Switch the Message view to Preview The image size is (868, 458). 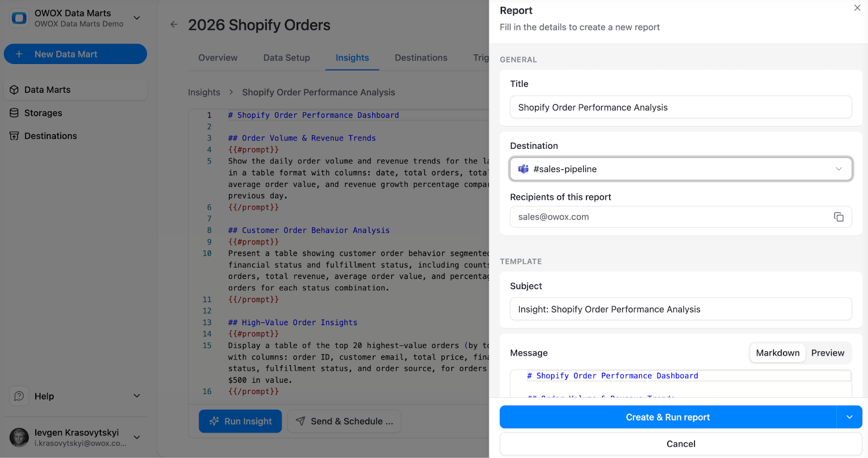coord(827,353)
